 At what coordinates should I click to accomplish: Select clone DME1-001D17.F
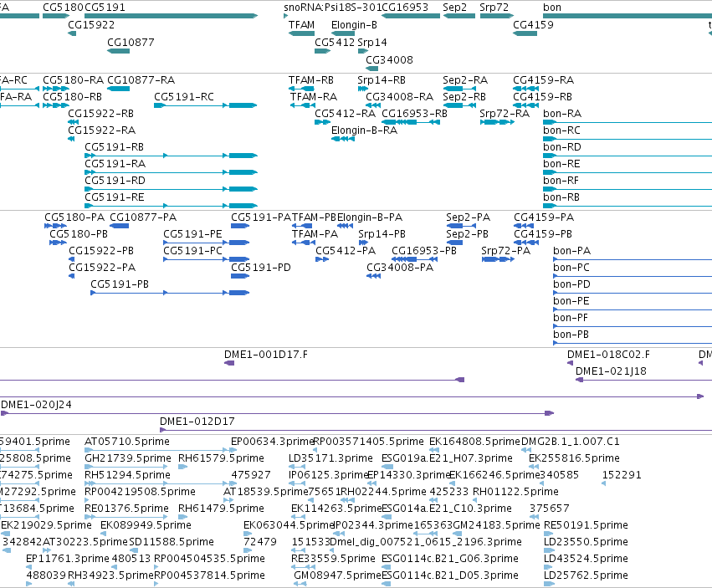(229, 363)
